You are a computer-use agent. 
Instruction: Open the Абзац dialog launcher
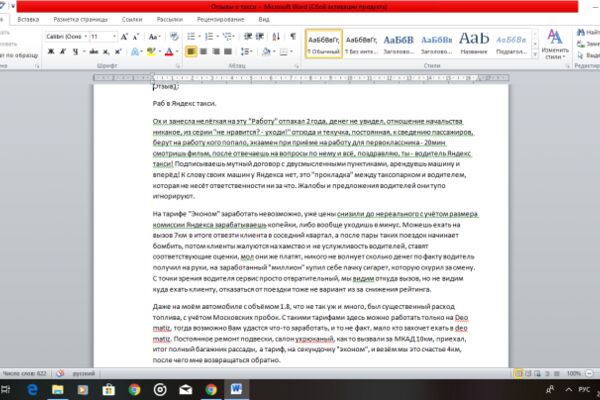tap(297, 66)
